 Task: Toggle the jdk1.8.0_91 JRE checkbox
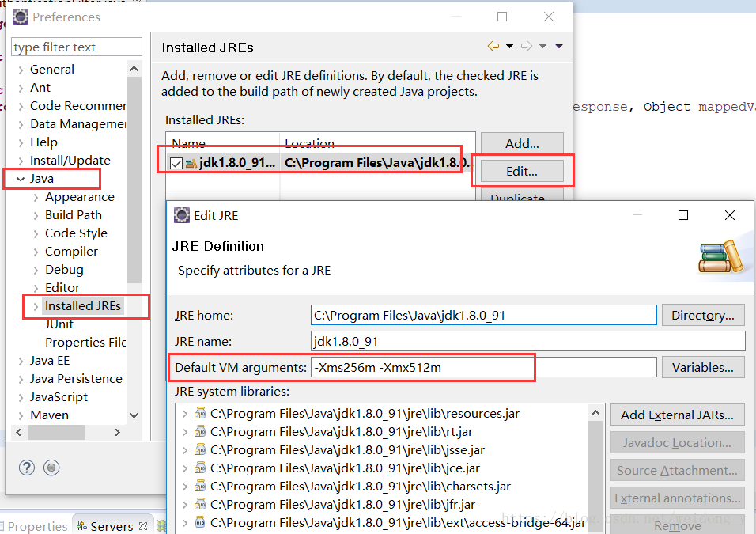[176, 164]
